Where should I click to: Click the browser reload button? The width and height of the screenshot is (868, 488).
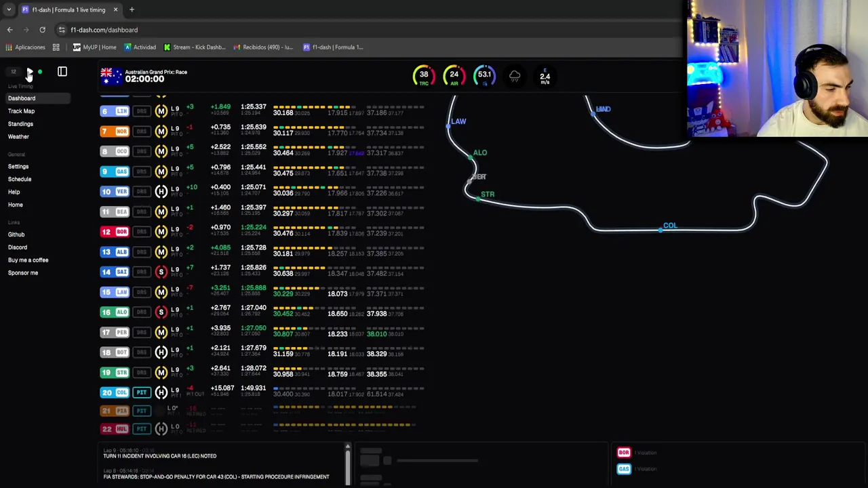[42, 30]
